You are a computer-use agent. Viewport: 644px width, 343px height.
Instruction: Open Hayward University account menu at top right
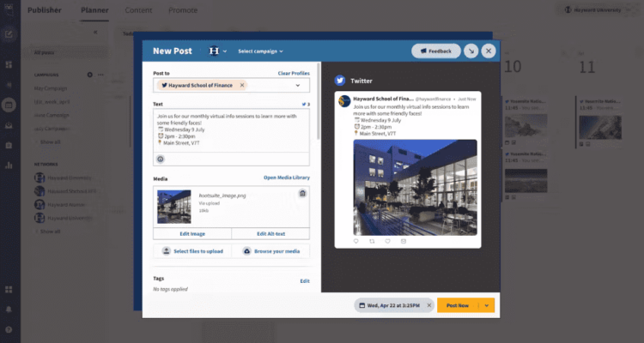coord(596,9)
